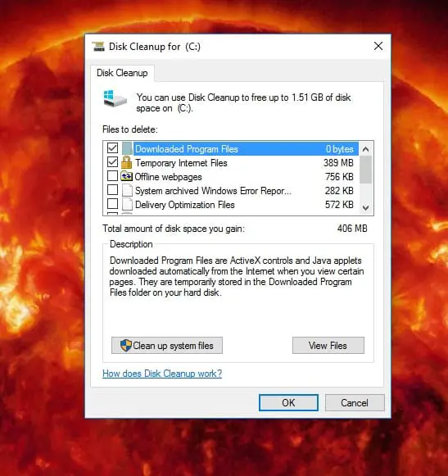Viewport: 448px width, 476px height.
Task: Click the shield icon on Clean up system files
Action: [x=125, y=345]
